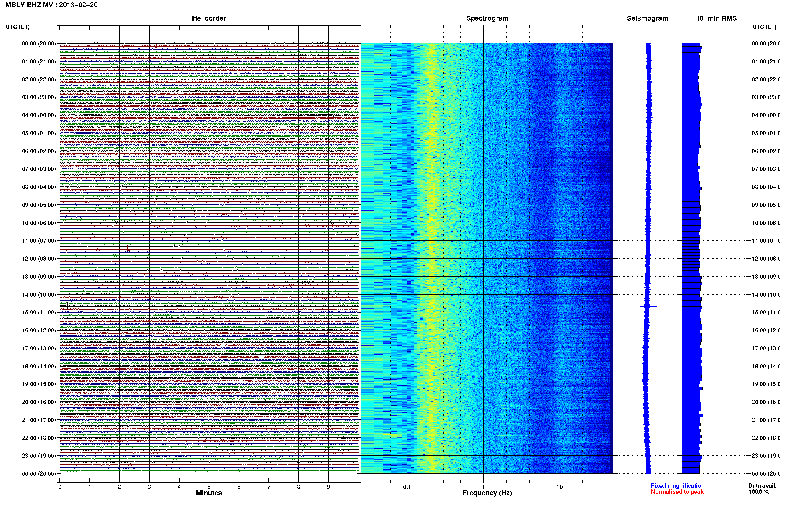Select the Helicorder panel heading
Screen dimensions: 812x508
tap(209, 18)
